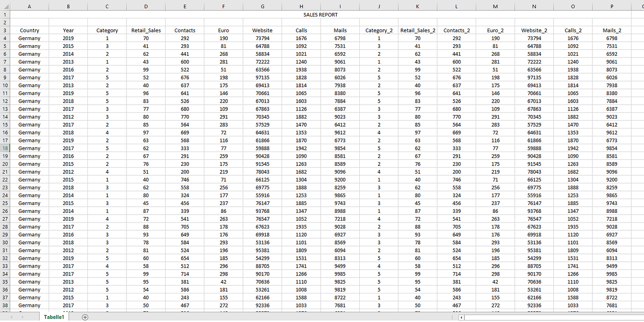The width and height of the screenshot is (644, 322).
Task: Select column P header
Action: [x=612, y=7]
